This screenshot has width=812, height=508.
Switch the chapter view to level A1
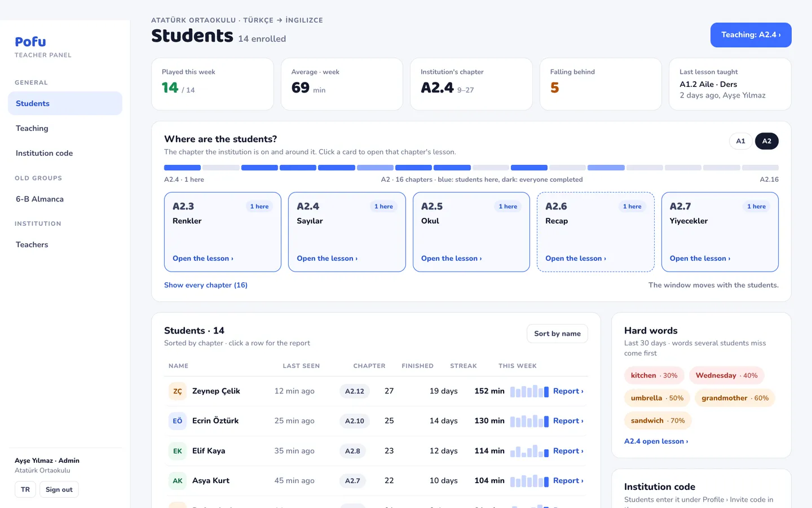(740, 141)
